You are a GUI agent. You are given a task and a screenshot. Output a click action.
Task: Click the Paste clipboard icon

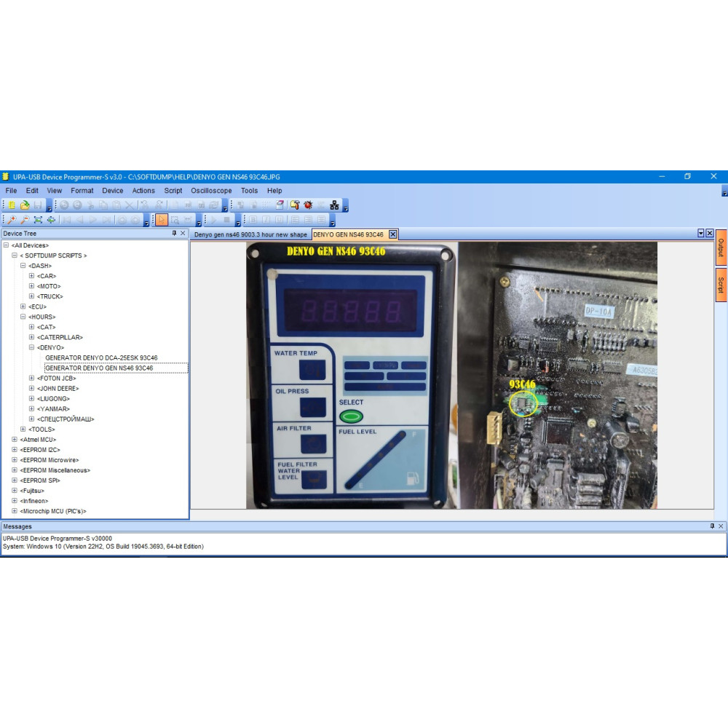coord(116,205)
